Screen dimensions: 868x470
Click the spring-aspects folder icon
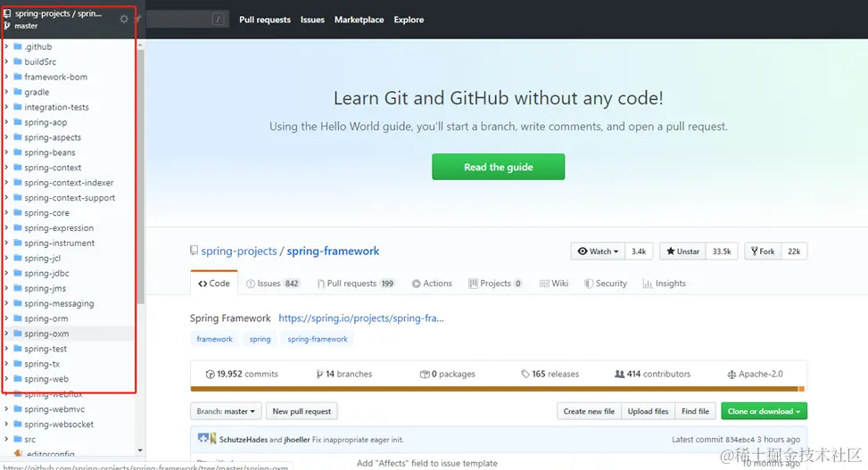pos(18,136)
